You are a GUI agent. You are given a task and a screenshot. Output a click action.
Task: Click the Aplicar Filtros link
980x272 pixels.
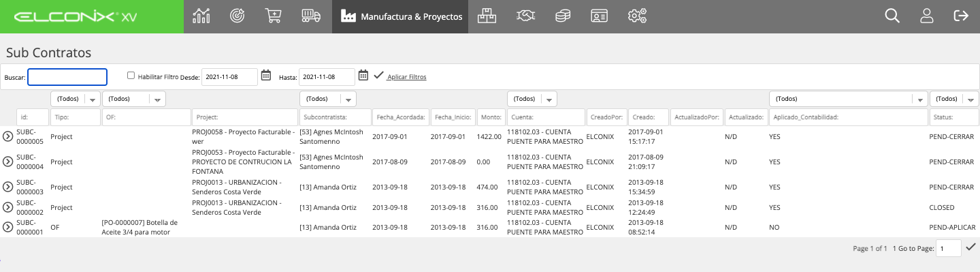tap(407, 77)
